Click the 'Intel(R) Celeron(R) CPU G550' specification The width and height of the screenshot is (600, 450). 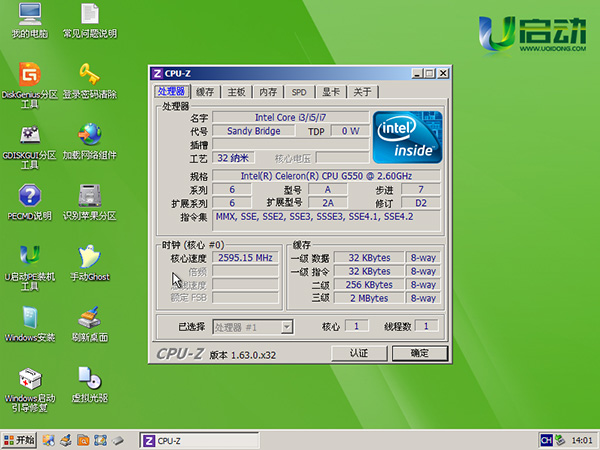pos(326,176)
